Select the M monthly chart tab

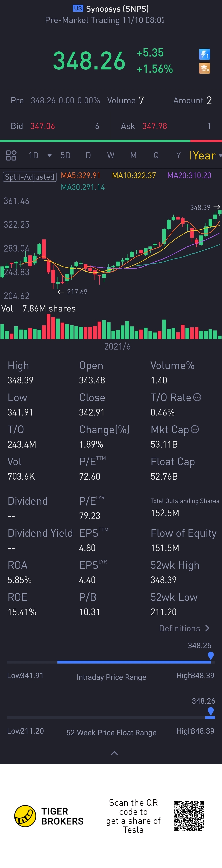pyautogui.click(x=133, y=155)
